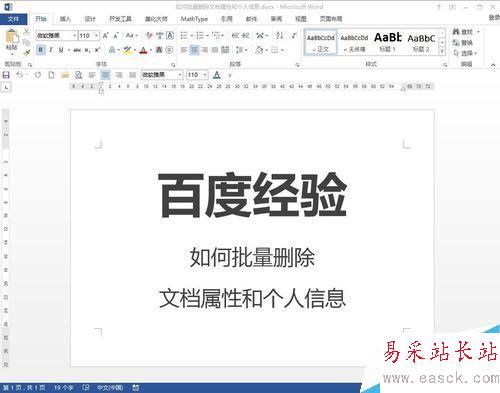Image resolution: width=500 pixels, height=393 pixels.
Task: Click the Cut scissors icon
Action: (x=27, y=32)
